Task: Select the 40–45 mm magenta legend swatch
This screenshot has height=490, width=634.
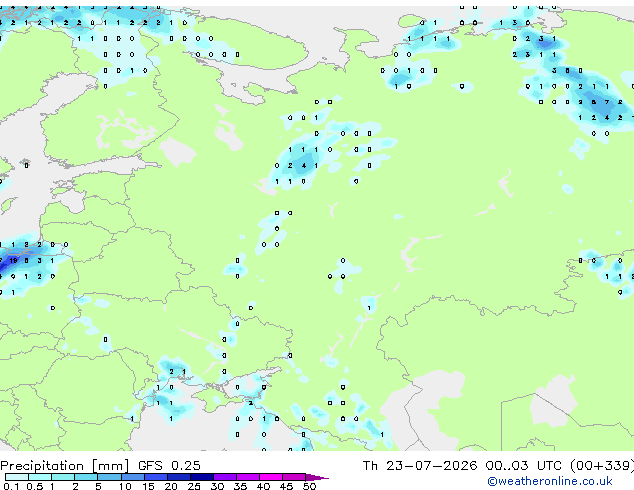Action: 271,477
